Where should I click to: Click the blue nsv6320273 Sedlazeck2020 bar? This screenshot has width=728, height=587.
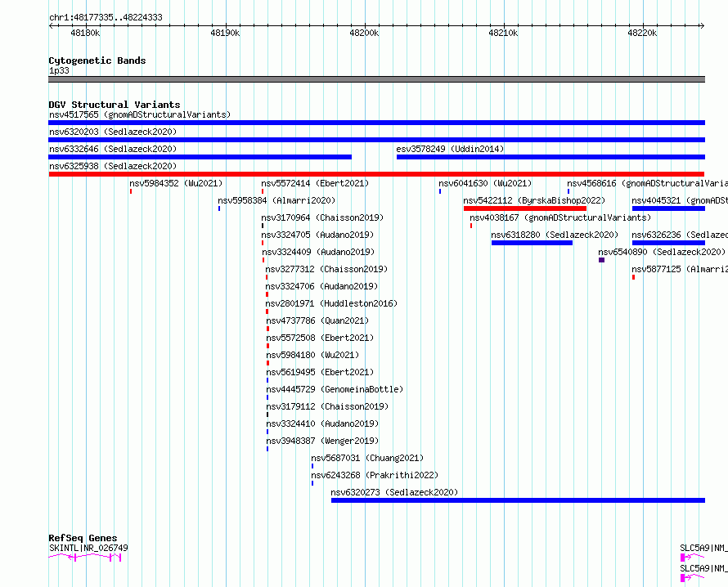(518, 500)
